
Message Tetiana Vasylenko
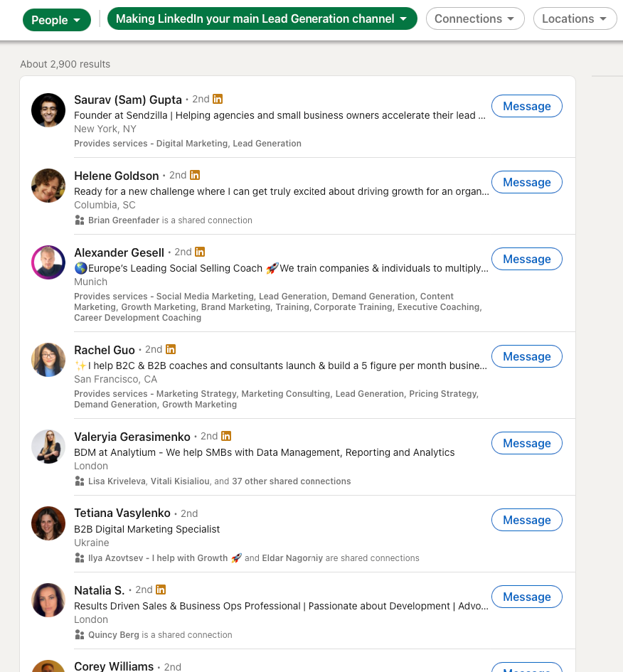(526, 520)
